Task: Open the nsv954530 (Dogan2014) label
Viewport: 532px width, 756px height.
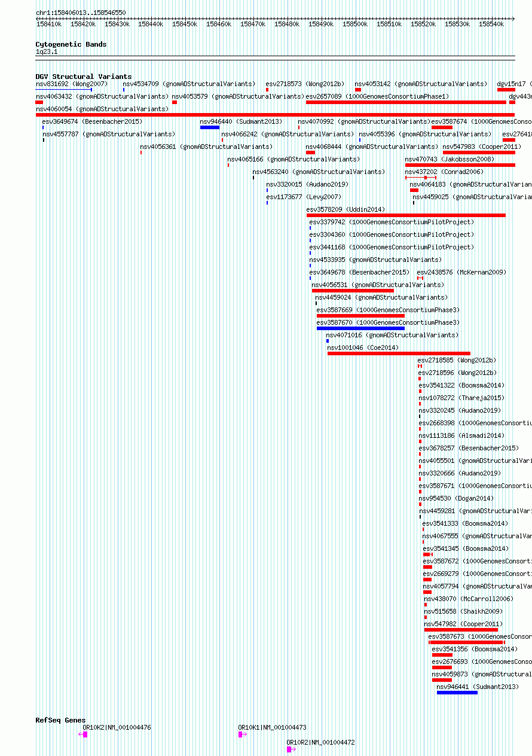Action: pos(456,498)
